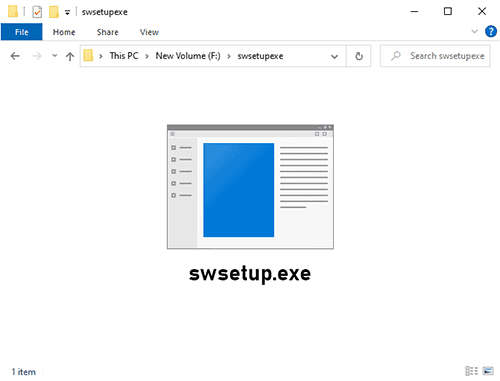Open Customize Quick Access Toolbar dropdown

click(67, 13)
